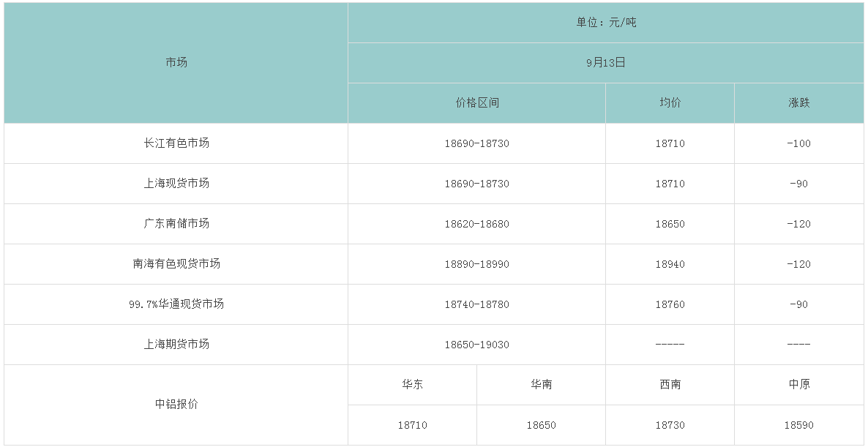
Task: Click the 南海有色现货市场 market name
Action: [x=176, y=264]
